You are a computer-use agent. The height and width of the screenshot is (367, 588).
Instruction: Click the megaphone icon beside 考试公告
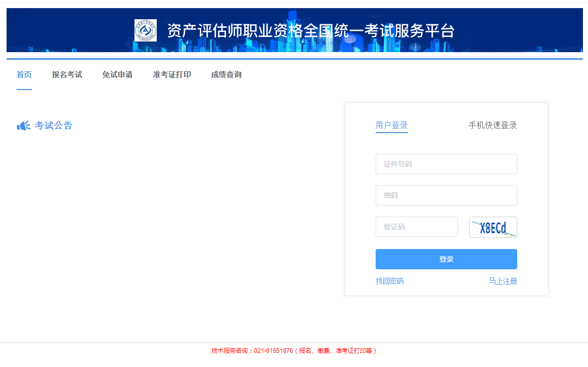23,126
